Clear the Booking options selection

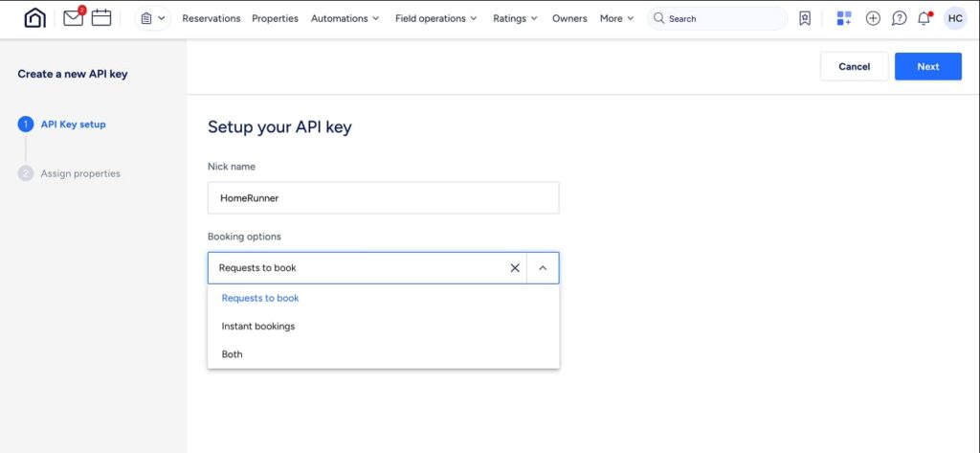pos(515,268)
